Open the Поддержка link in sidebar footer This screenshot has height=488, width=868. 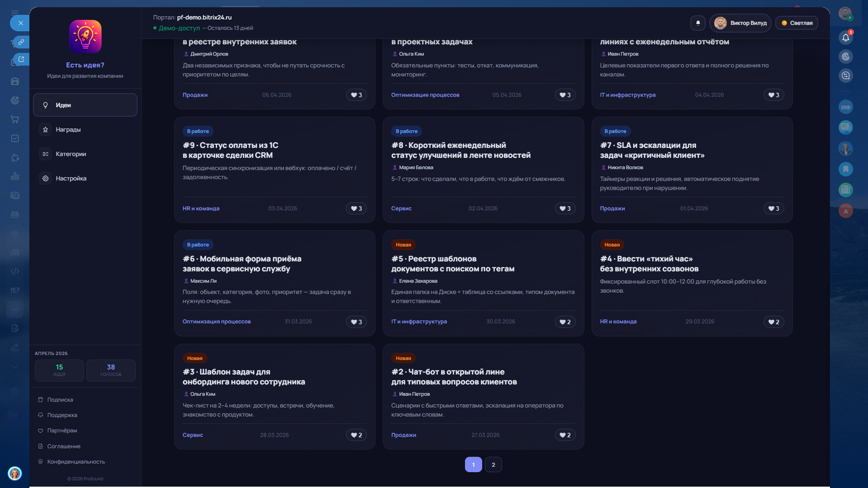point(62,415)
